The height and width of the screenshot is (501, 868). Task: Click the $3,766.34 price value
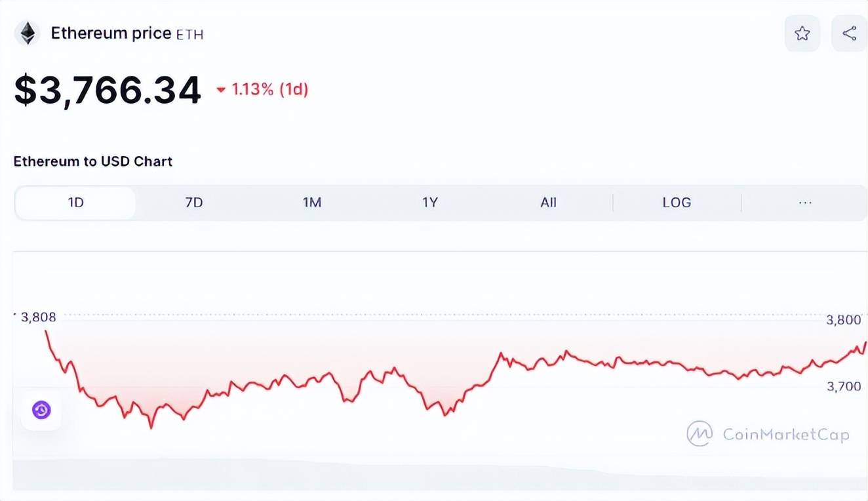(108, 90)
